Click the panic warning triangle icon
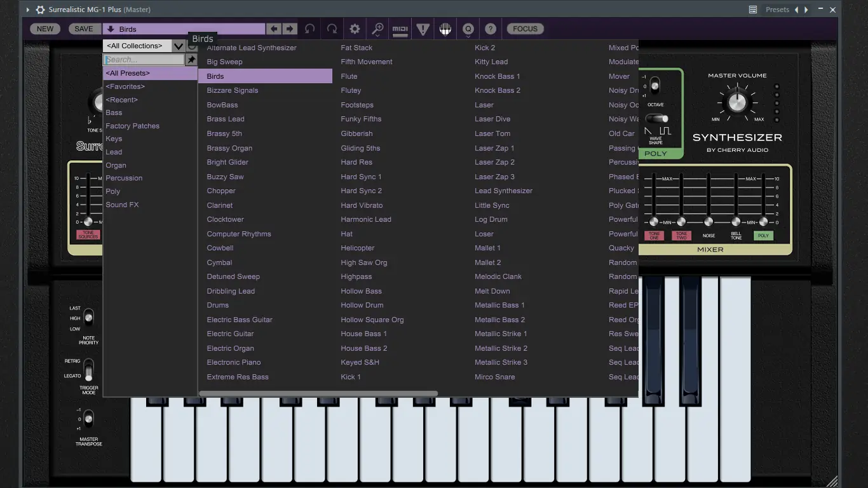 pyautogui.click(x=423, y=29)
